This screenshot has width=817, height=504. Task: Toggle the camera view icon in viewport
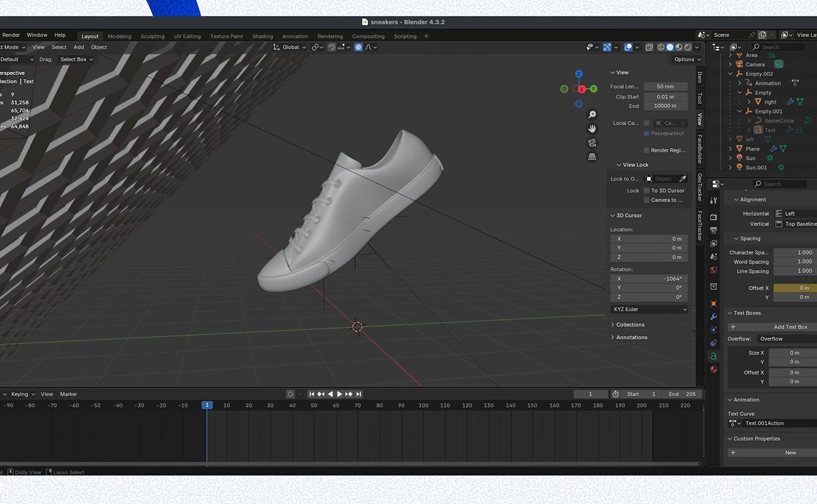(592, 143)
